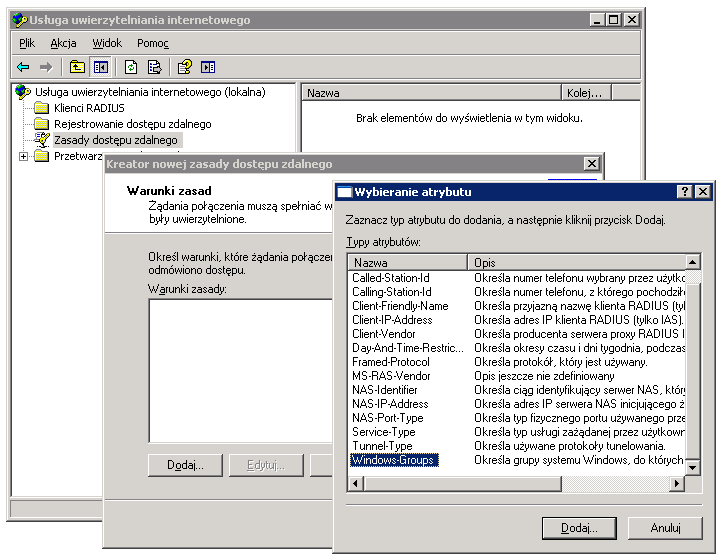Select the NAS-Port-Type attribute
Image resolution: width=722 pixels, height=557 pixels.
point(388,418)
